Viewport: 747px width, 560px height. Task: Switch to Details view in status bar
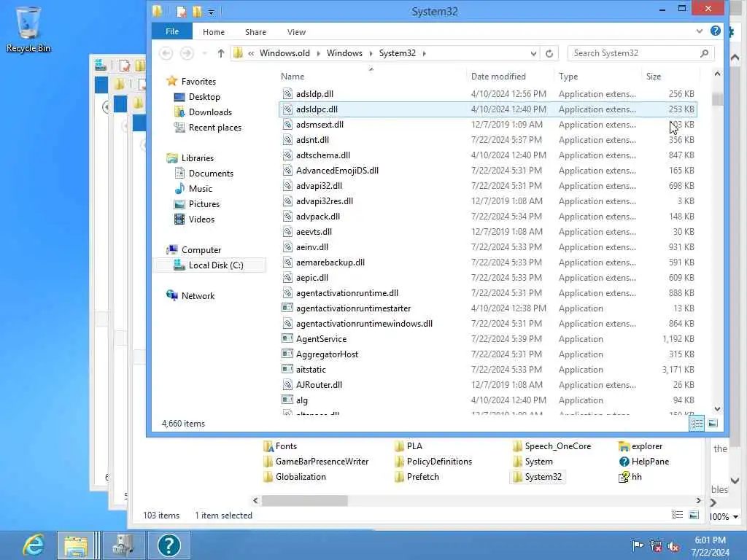[x=697, y=423]
